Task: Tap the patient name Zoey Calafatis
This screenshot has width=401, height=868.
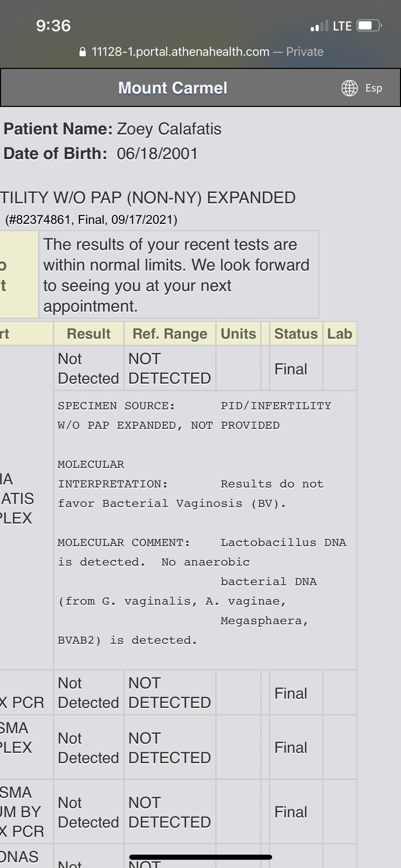Action: pos(168,129)
